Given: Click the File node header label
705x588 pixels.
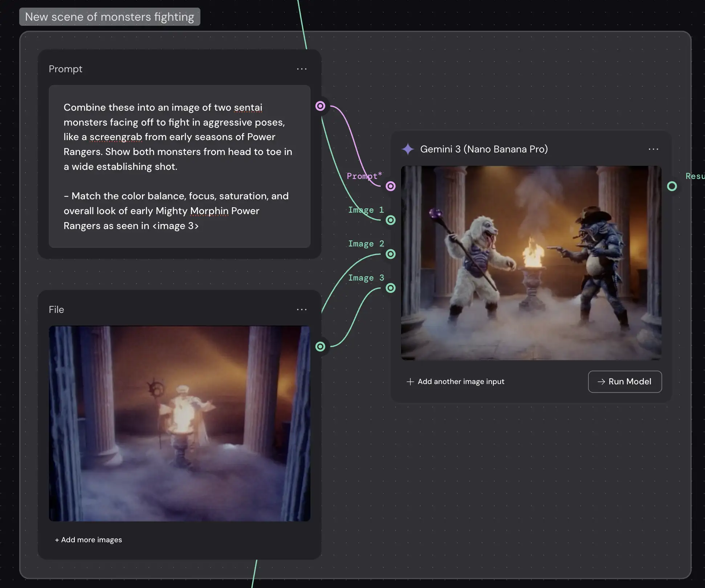Looking at the screenshot, I should coord(56,310).
